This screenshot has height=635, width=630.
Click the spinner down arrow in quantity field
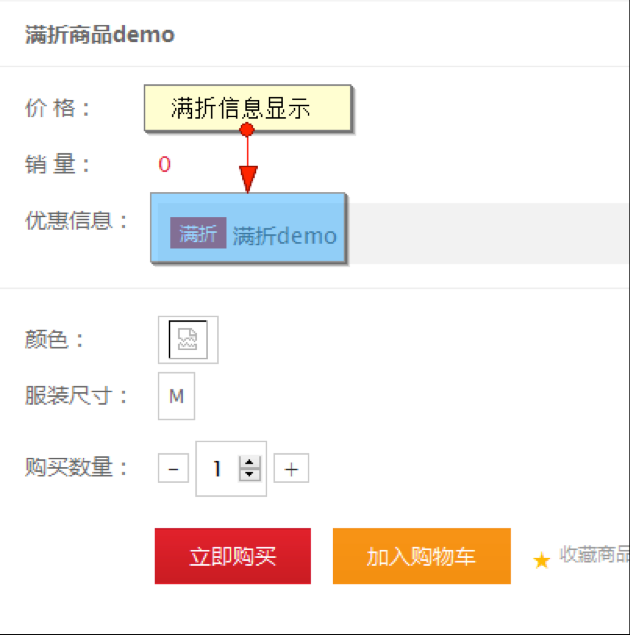click(x=249, y=475)
